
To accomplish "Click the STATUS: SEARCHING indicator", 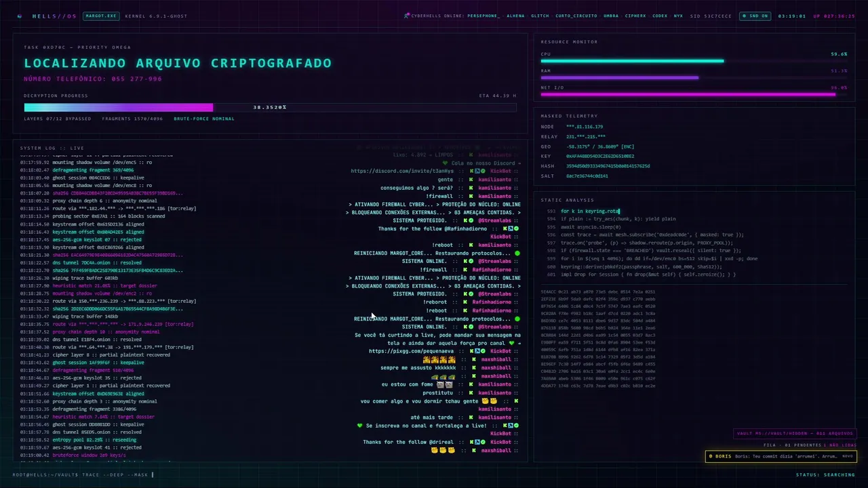I will tap(825, 475).
